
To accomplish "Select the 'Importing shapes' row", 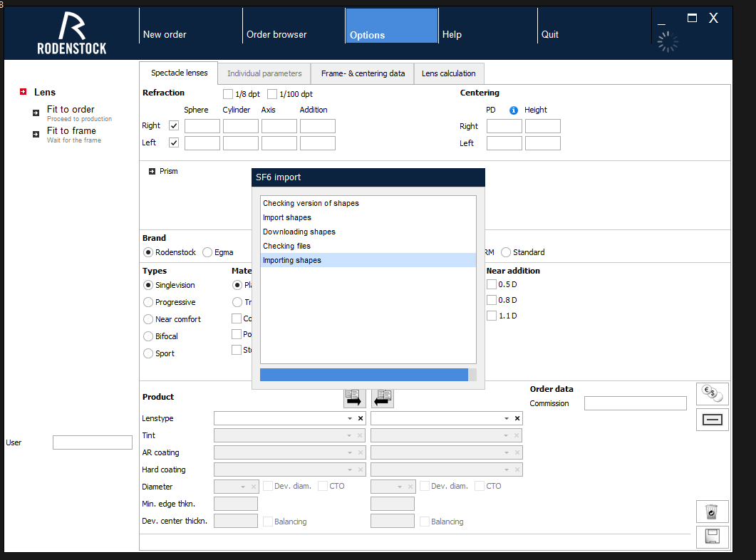I will coord(368,260).
